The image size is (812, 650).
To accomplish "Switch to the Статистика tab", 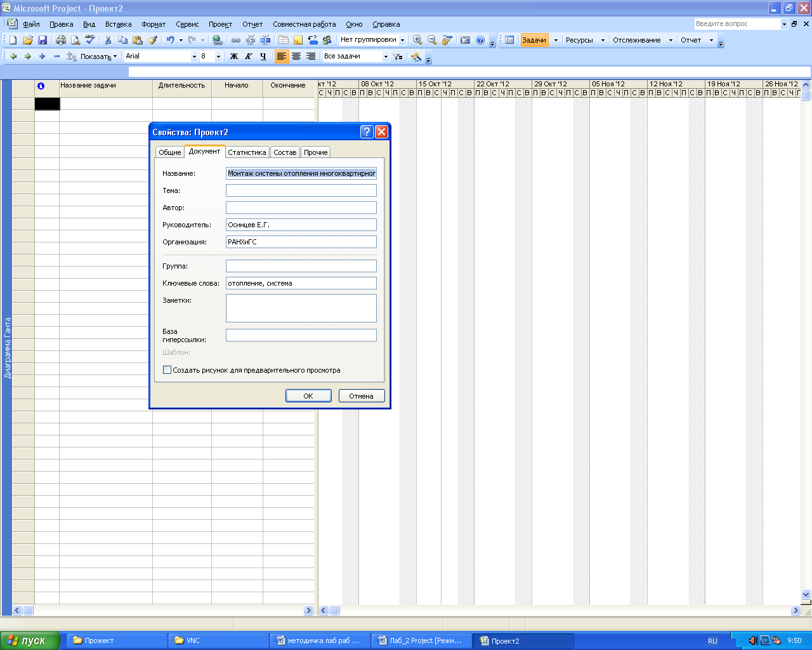I will (247, 152).
